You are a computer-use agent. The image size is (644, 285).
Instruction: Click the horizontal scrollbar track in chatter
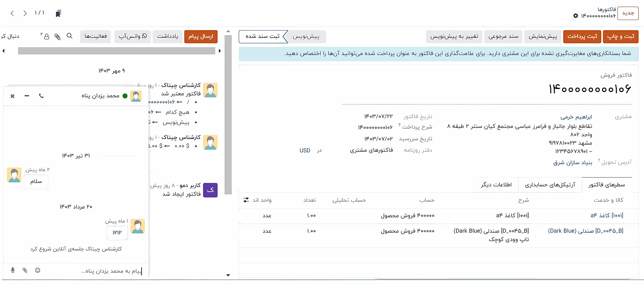click(x=116, y=51)
